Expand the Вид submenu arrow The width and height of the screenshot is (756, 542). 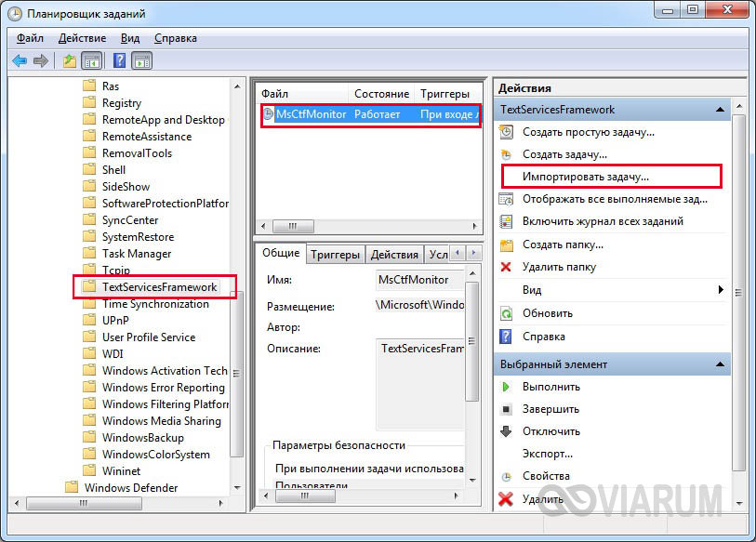point(721,289)
